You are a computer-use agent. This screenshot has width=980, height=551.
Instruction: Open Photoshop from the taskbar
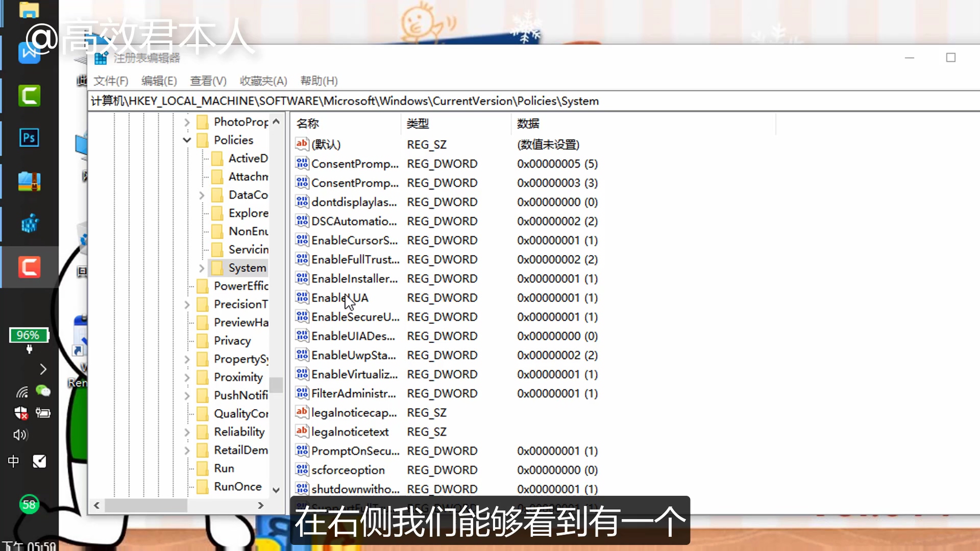[x=29, y=138]
